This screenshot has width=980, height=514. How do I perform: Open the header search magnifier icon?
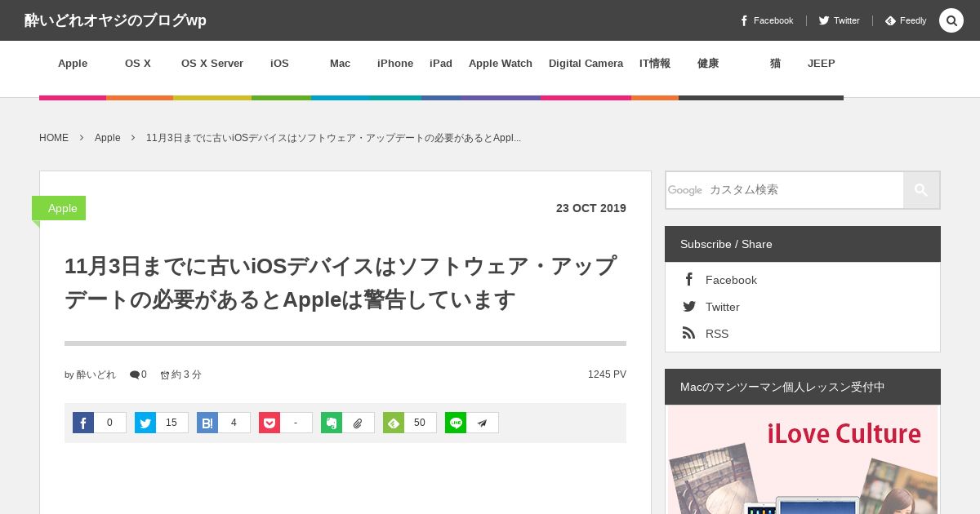pos(951,20)
